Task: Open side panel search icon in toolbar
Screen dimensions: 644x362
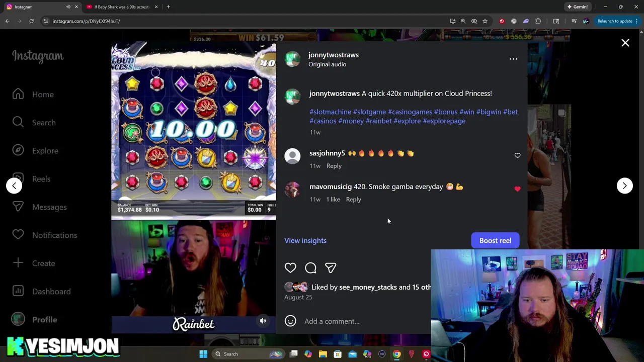Action: point(556,21)
